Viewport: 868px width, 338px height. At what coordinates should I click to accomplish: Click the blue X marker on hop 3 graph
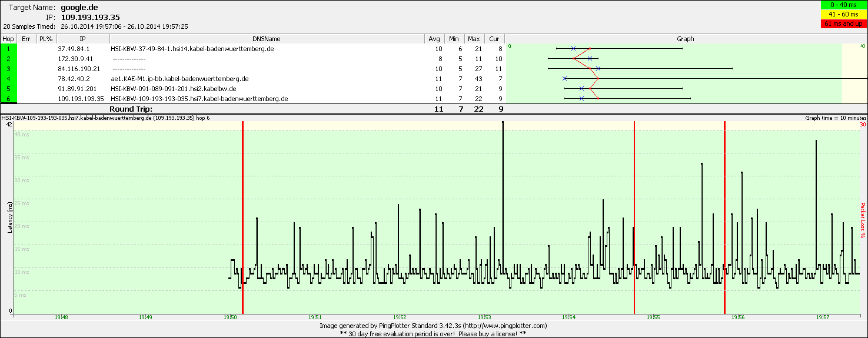(x=598, y=69)
